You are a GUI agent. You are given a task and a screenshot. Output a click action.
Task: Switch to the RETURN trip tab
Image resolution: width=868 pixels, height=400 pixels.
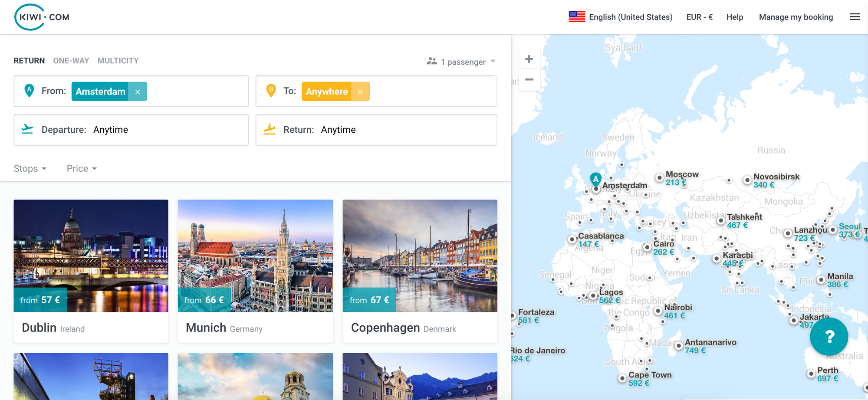29,61
